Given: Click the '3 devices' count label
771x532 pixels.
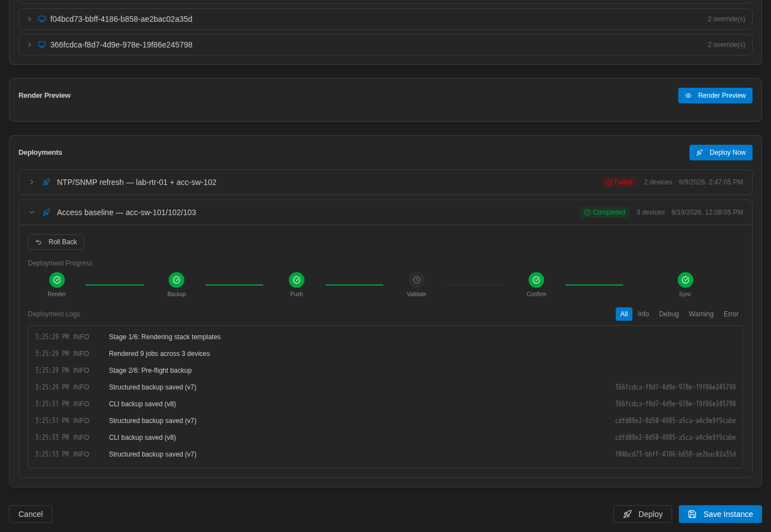Looking at the screenshot, I should click(x=650, y=212).
